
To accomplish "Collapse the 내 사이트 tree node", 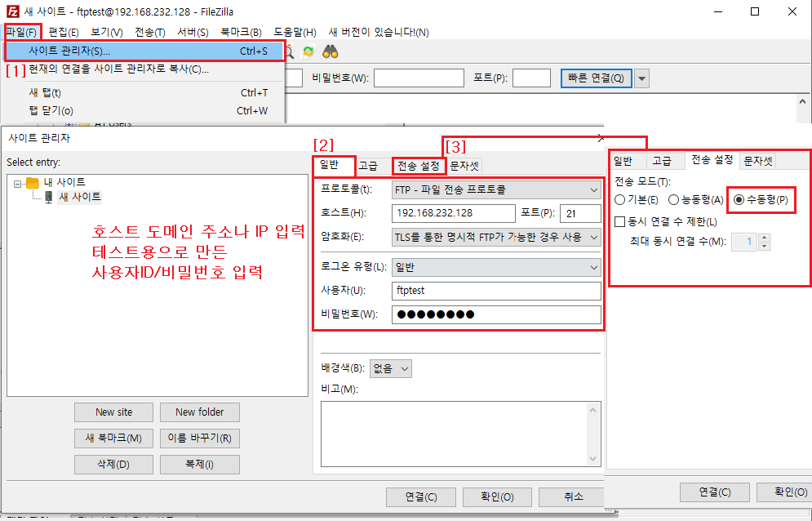I will (x=18, y=184).
